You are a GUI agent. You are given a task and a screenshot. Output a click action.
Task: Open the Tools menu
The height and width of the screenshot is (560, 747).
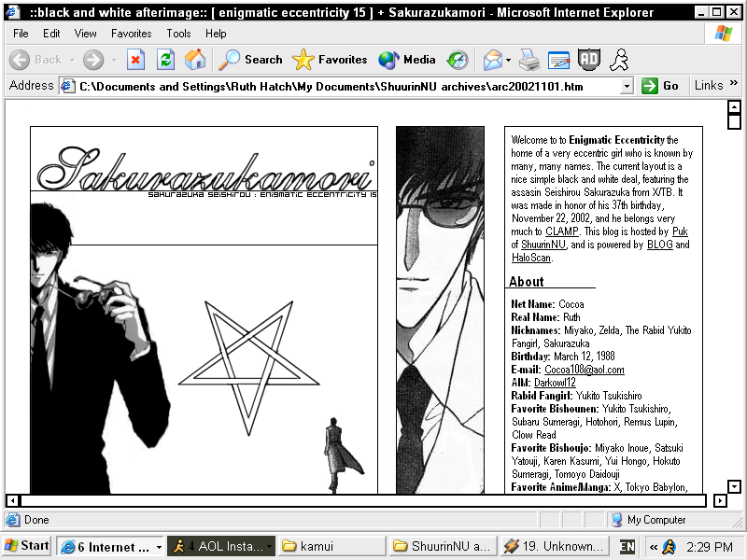pos(178,34)
